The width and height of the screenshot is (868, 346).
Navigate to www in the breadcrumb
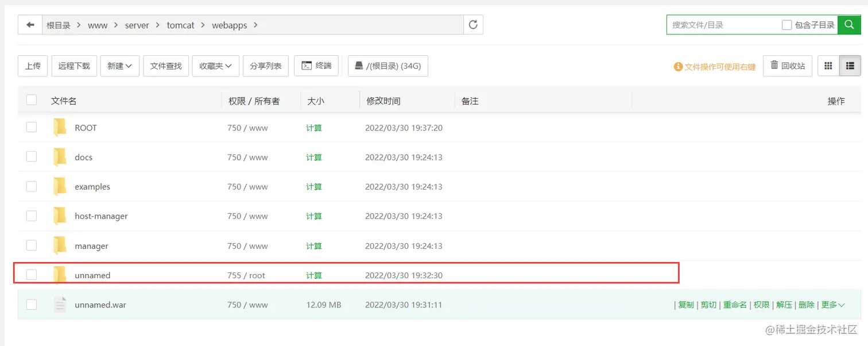[x=98, y=25]
